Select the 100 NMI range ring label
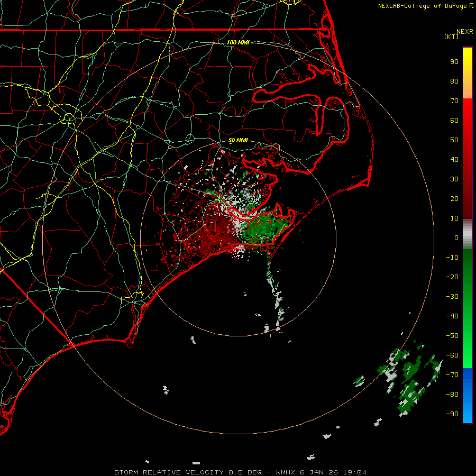 238,42
